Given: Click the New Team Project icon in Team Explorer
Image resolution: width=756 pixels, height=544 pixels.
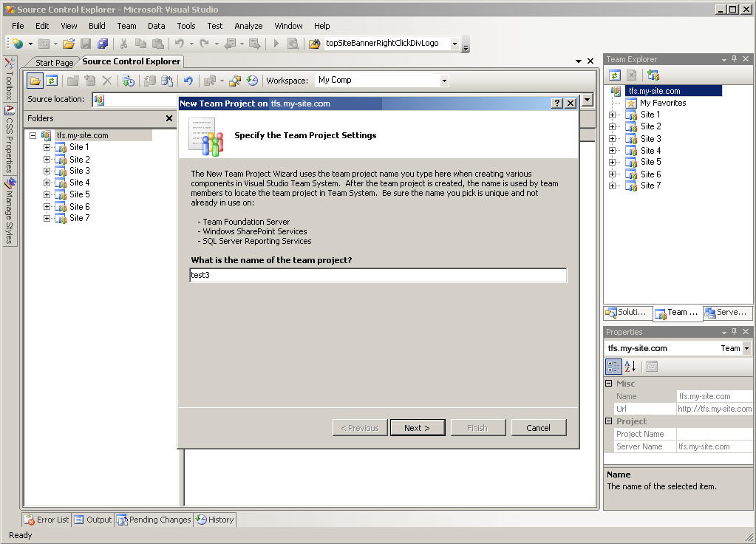Looking at the screenshot, I should pyautogui.click(x=653, y=75).
